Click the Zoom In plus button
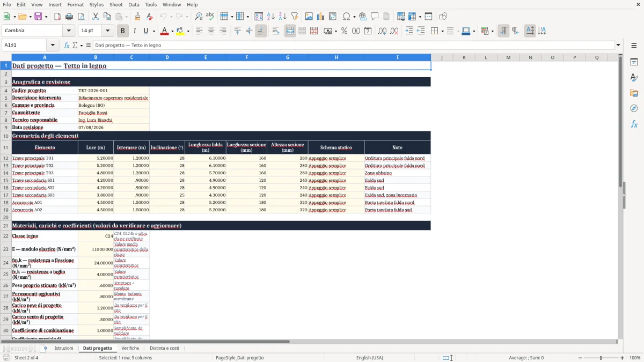Screen dimensions: 644x362 (623, 358)
